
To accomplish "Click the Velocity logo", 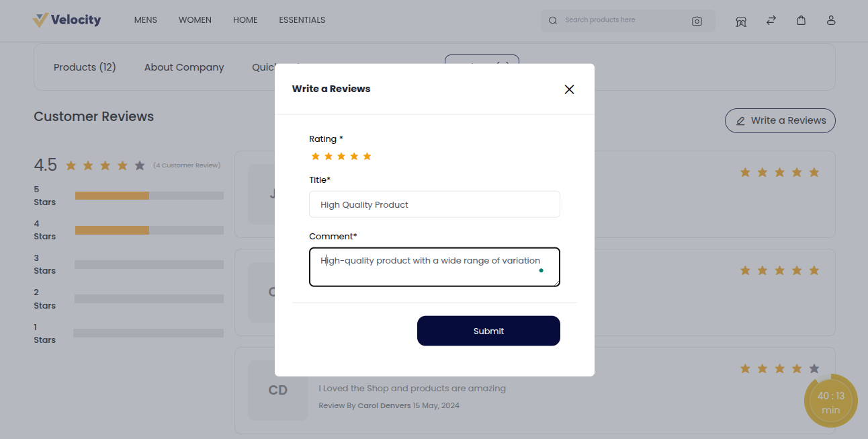I will point(67,19).
